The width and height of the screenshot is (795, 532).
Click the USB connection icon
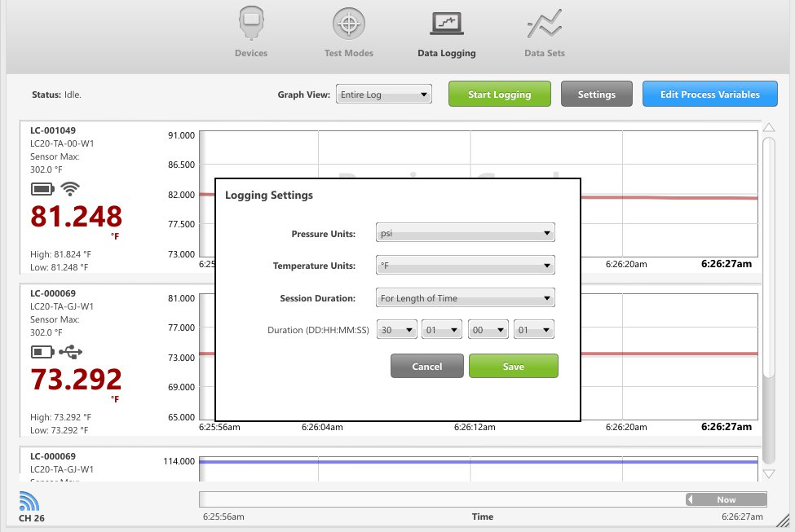pos(70,352)
